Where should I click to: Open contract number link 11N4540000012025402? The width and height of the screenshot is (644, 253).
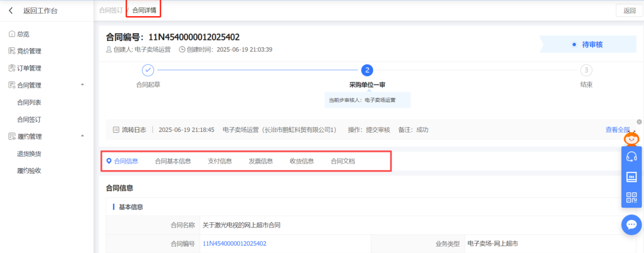234,244
